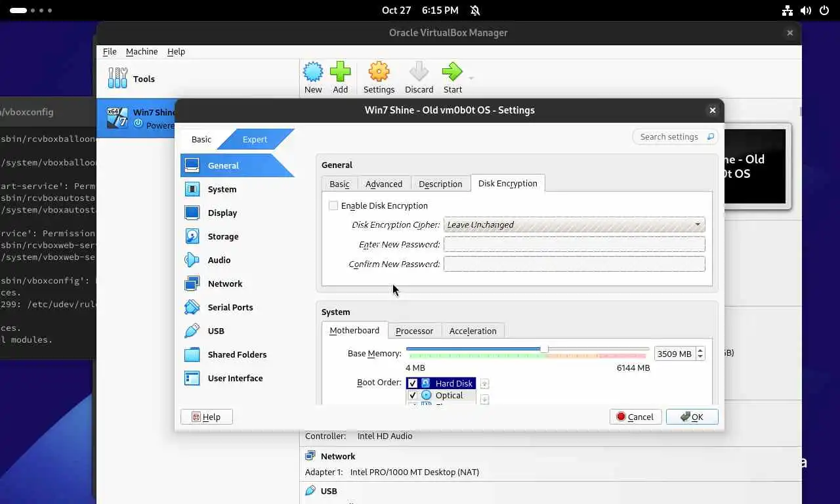Uncheck Optical in Boot Order

click(x=413, y=395)
